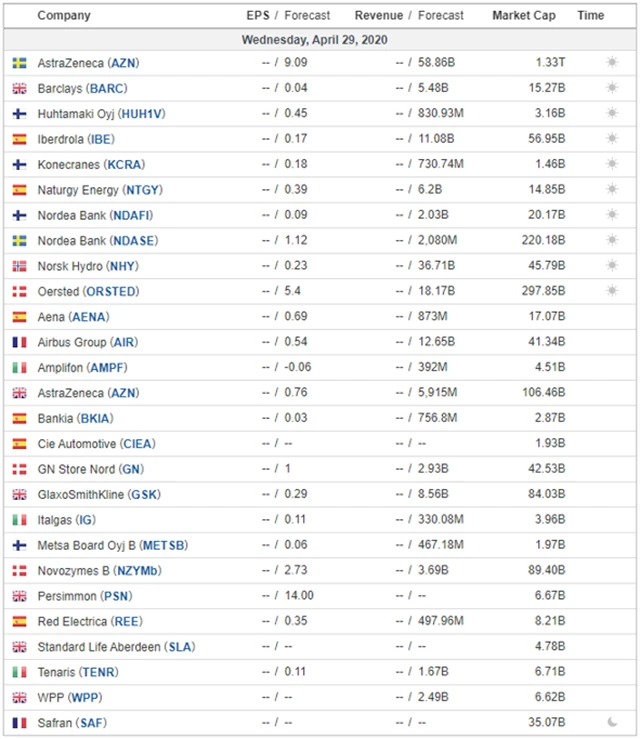Click the Norwegian flag beside Norsk Hydro
Viewport: 640px width, 739px height.
[19, 266]
